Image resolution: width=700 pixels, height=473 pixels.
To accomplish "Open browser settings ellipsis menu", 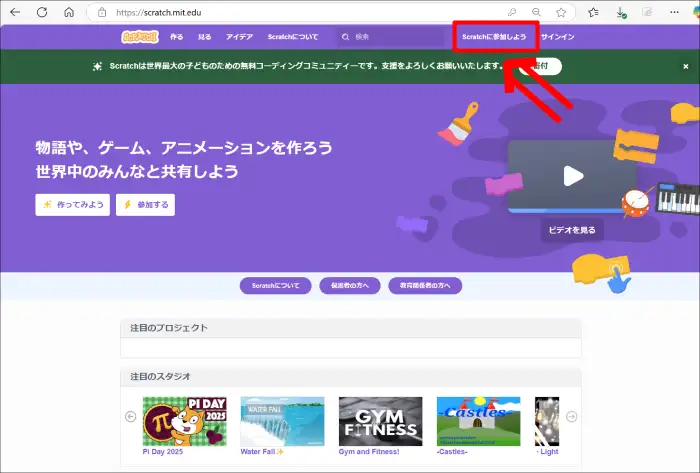I will pos(674,12).
